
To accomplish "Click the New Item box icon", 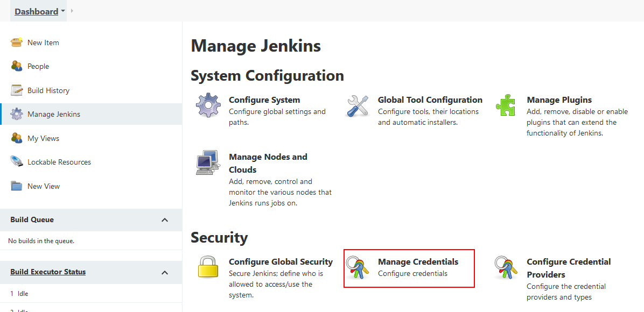I will tap(17, 42).
